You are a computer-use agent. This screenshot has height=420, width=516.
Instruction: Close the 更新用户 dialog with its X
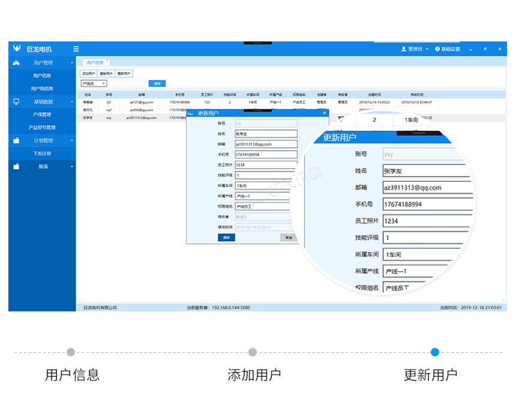[324, 113]
